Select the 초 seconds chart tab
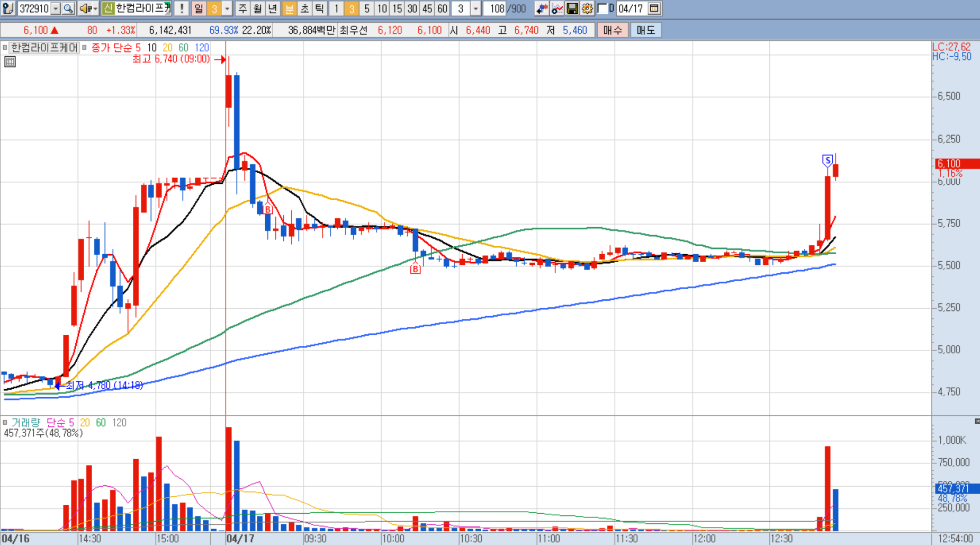The width and height of the screenshot is (980, 545). [x=304, y=8]
